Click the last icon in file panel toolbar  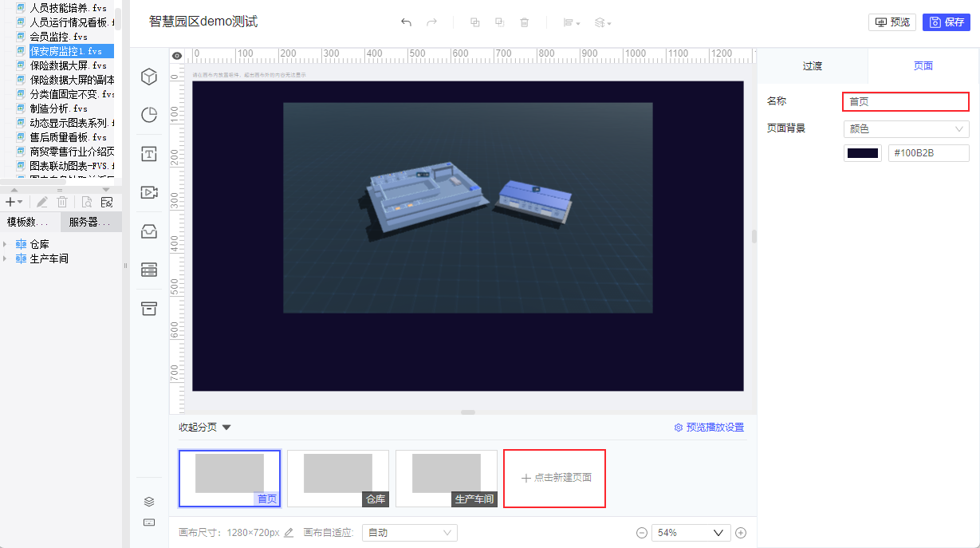point(107,202)
